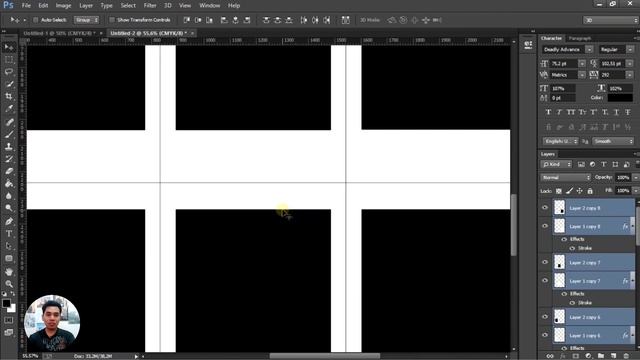Click Create new group folder icon
The height and width of the screenshot is (360, 640).
601,356
